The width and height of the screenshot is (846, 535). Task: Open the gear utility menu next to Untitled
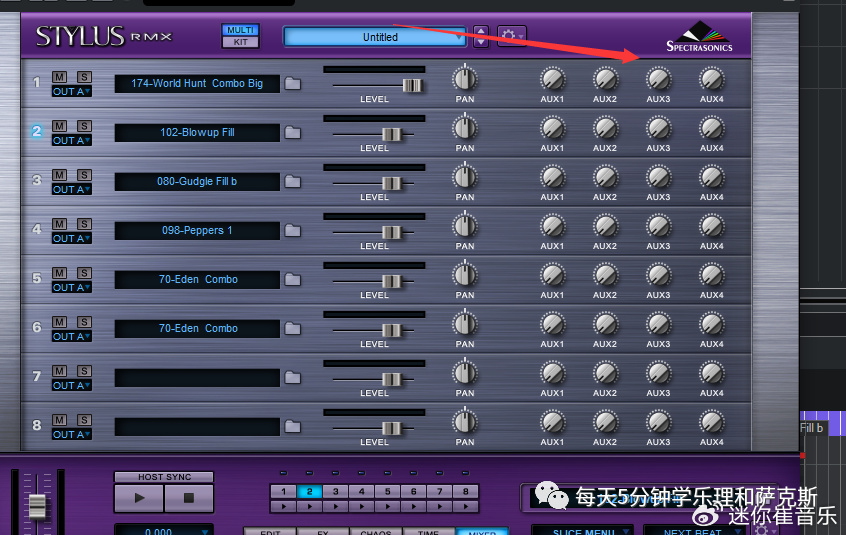click(511, 36)
